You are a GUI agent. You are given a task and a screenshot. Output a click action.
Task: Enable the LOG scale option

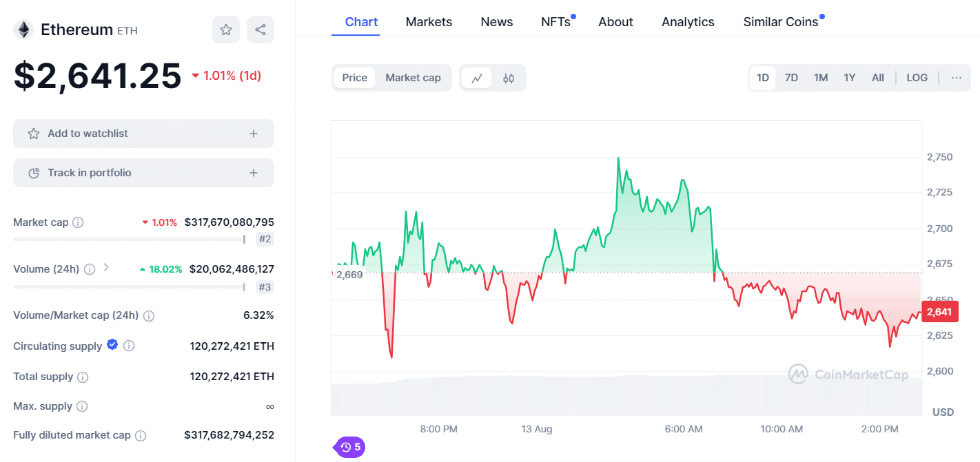(x=917, y=77)
